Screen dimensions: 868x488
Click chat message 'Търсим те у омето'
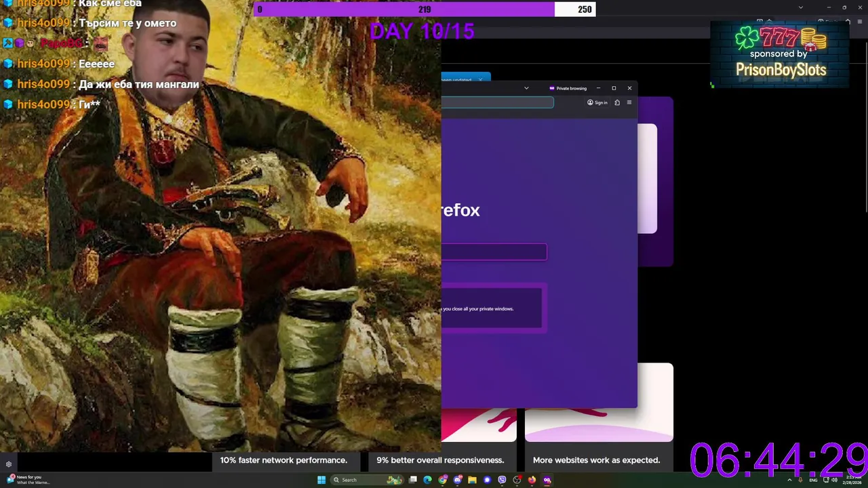[127, 23]
